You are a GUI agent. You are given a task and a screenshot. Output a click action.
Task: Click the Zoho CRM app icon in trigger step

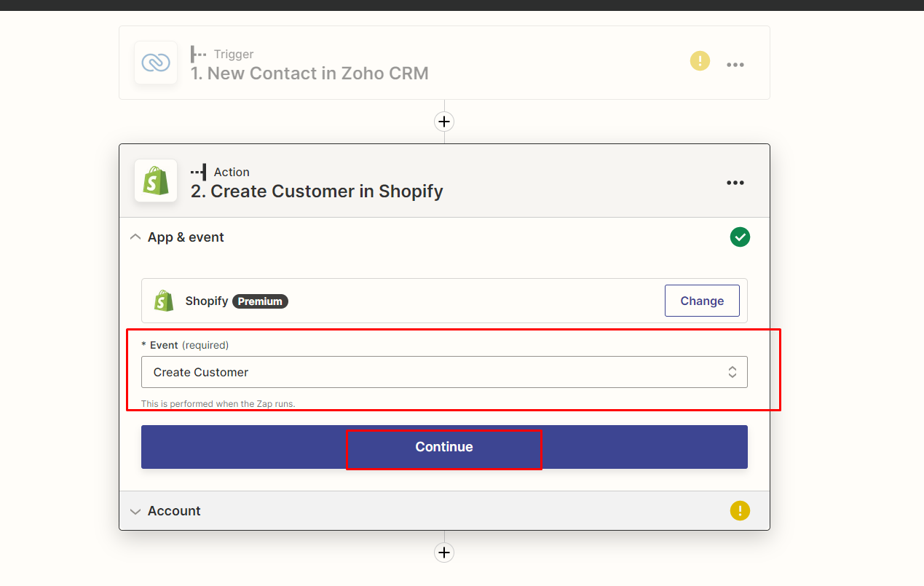pos(156,63)
